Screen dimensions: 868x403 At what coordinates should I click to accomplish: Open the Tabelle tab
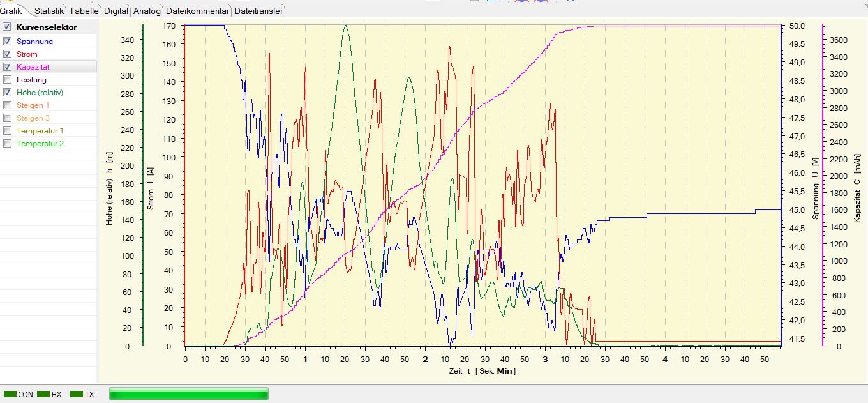84,11
